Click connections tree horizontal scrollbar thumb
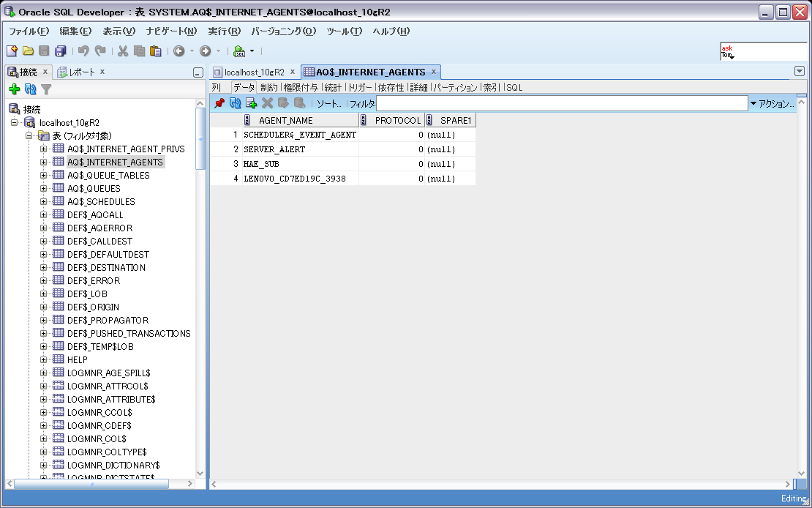 tap(91, 484)
